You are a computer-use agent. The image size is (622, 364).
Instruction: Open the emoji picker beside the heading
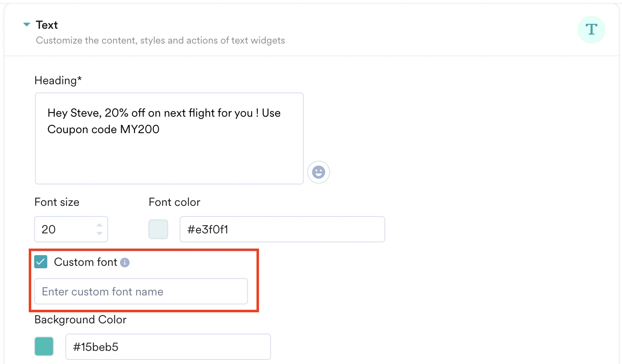tap(319, 172)
